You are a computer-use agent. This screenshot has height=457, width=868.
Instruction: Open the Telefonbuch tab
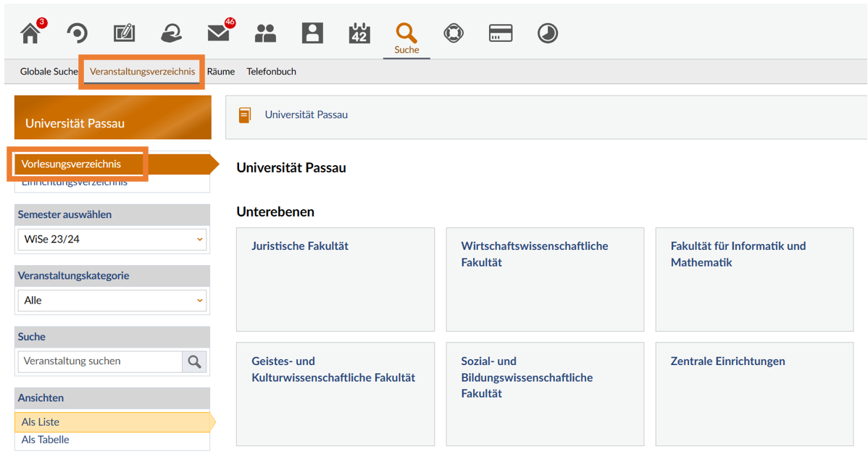click(x=271, y=72)
